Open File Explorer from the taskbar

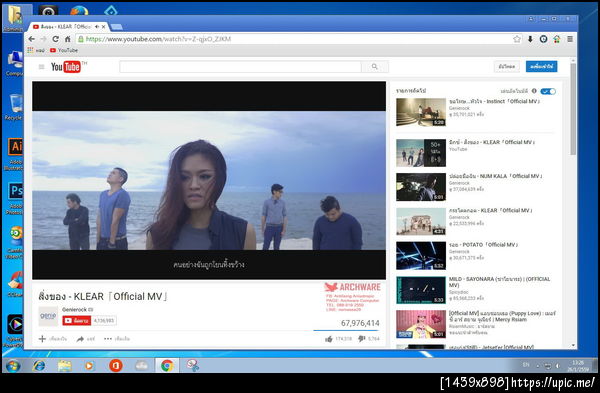click(x=65, y=366)
